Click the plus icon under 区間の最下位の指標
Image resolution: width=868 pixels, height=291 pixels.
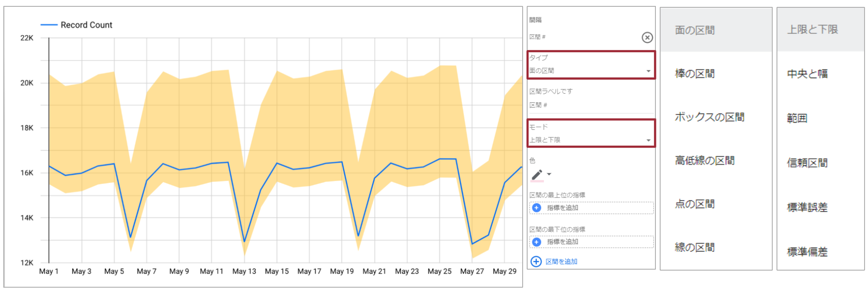coord(536,242)
